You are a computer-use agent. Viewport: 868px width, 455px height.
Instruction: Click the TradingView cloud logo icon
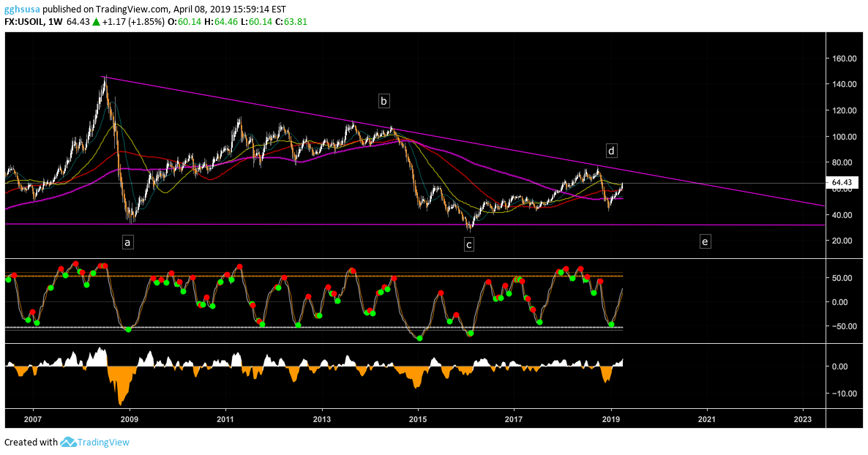(67, 442)
